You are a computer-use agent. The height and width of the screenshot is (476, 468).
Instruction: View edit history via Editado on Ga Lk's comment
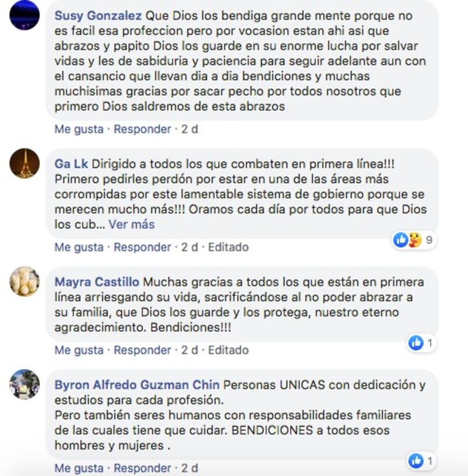pos(228,247)
